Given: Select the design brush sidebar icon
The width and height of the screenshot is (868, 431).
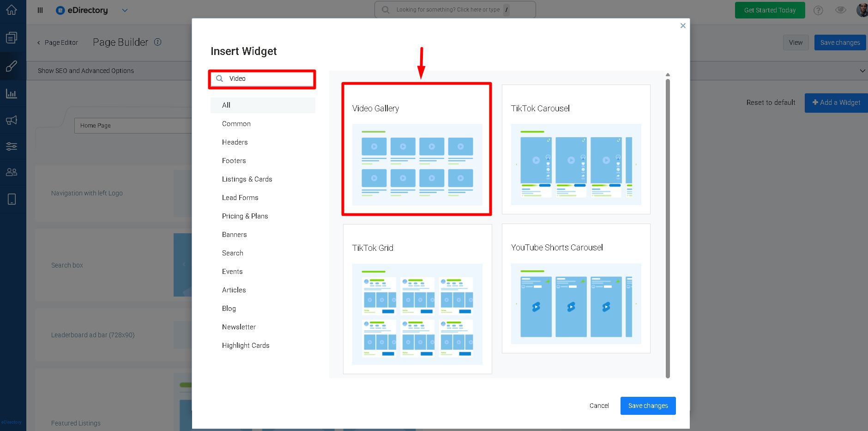Looking at the screenshot, I should tap(12, 66).
